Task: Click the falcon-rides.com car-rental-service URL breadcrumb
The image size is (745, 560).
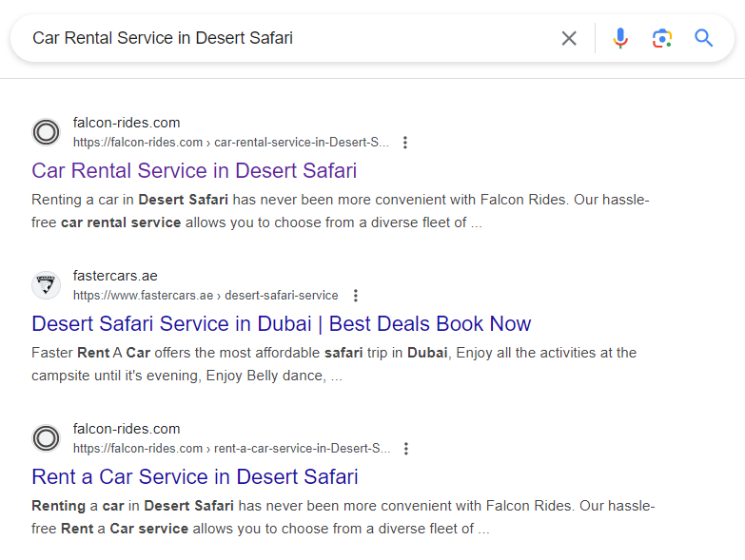Action: (x=230, y=143)
